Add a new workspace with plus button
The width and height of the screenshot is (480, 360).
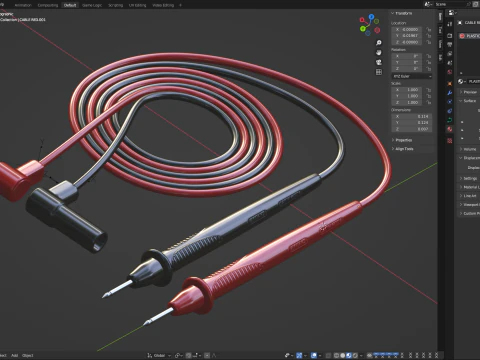[180, 5]
